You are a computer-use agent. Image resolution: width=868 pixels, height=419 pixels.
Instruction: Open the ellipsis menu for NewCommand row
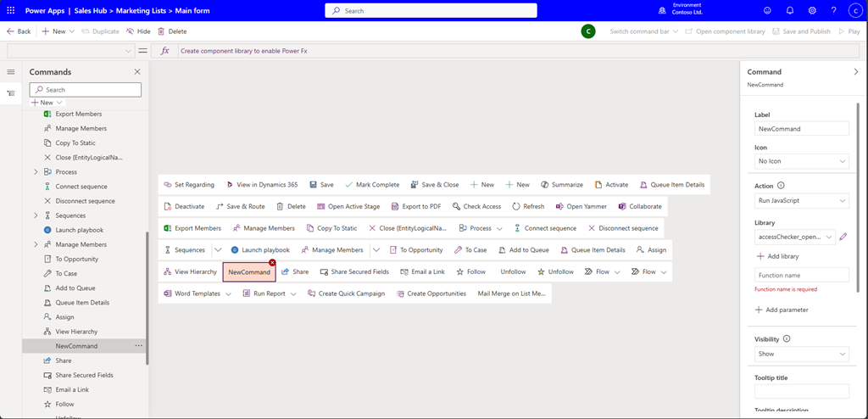click(138, 346)
